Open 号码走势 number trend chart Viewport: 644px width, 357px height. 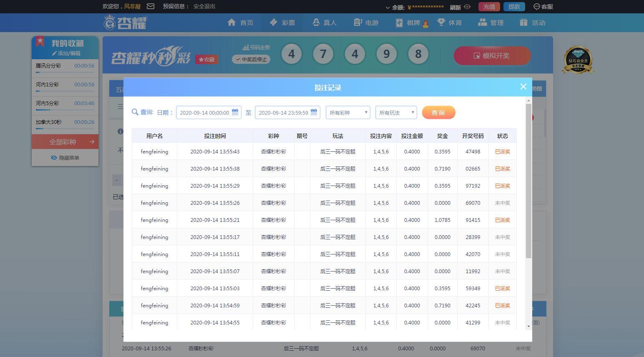click(x=256, y=47)
